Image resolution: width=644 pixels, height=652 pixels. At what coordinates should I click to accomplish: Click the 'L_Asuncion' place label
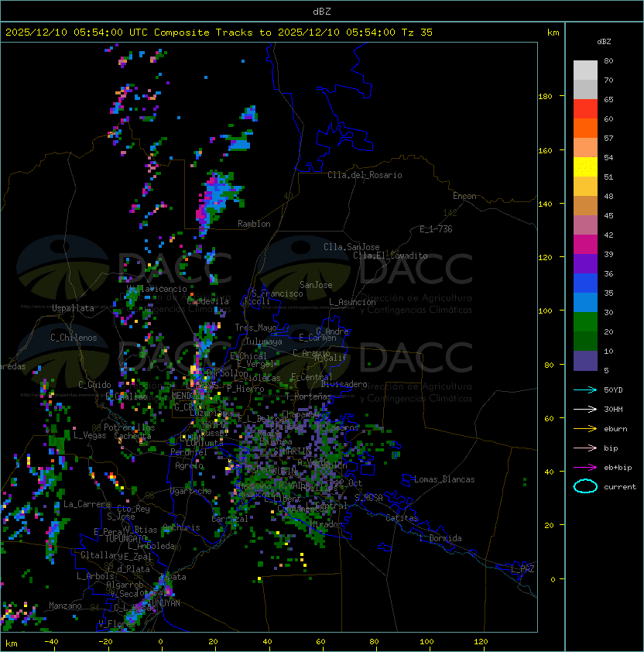coord(352,302)
